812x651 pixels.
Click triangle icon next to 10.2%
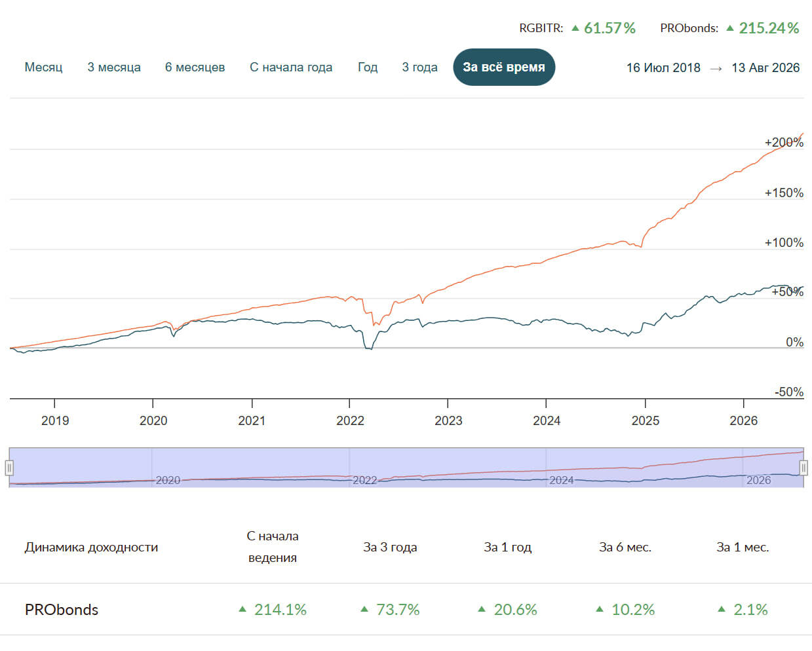coord(600,609)
